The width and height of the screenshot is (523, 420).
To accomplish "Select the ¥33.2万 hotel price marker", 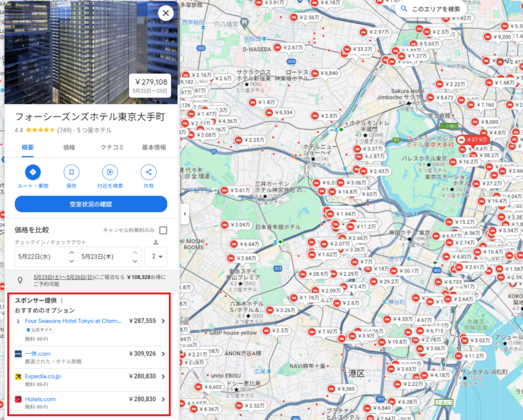I will point(359,49).
